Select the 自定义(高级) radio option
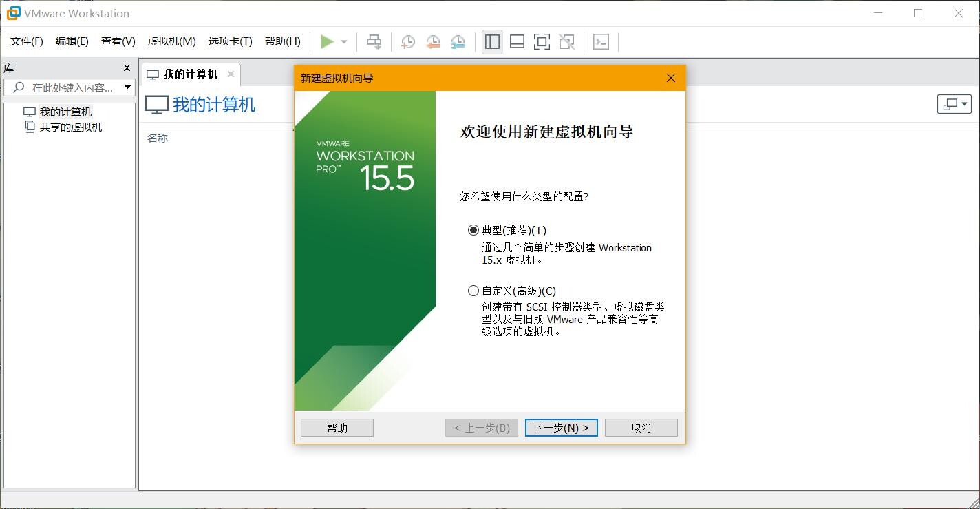Screen dimensions: 980x509 (473, 291)
